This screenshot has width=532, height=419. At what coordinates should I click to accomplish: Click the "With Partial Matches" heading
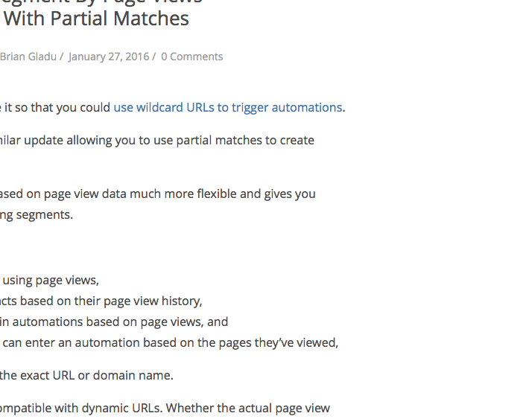pyautogui.click(x=96, y=19)
